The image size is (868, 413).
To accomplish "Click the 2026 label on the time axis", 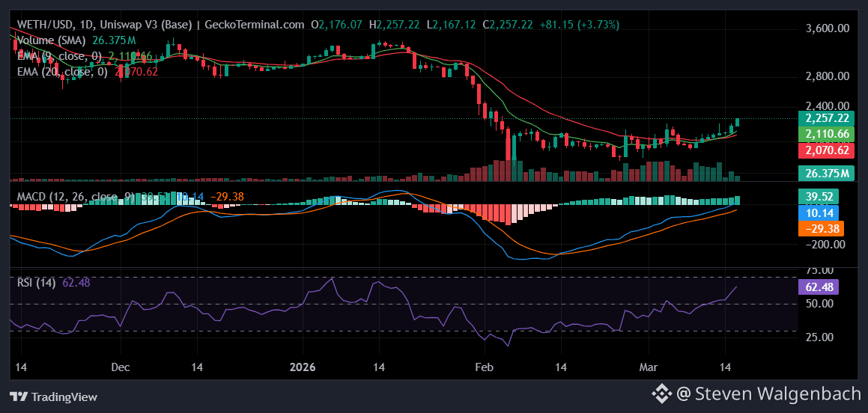I will pos(303,367).
